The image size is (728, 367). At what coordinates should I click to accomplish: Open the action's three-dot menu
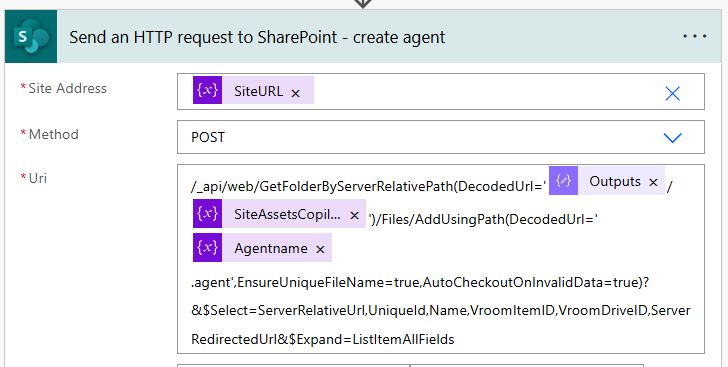coord(695,36)
